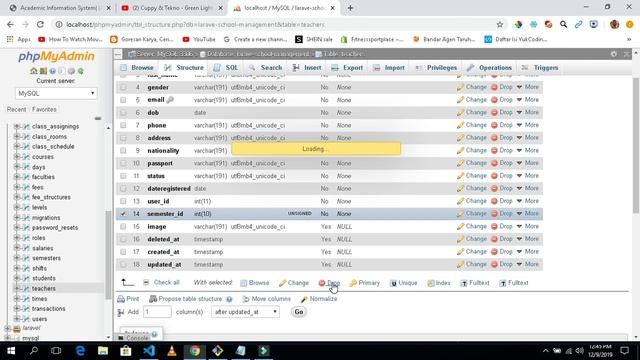Open More menu for gender row
640x360 pixels.
(x=528, y=87)
